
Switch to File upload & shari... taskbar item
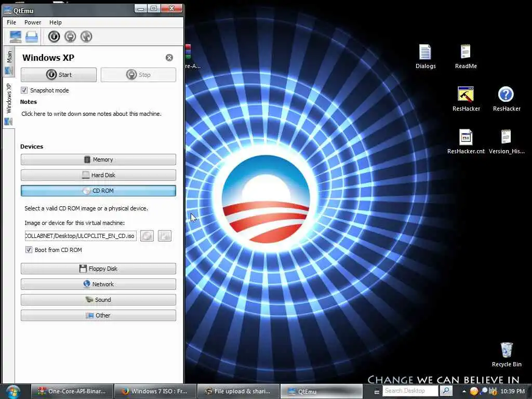pyautogui.click(x=238, y=391)
